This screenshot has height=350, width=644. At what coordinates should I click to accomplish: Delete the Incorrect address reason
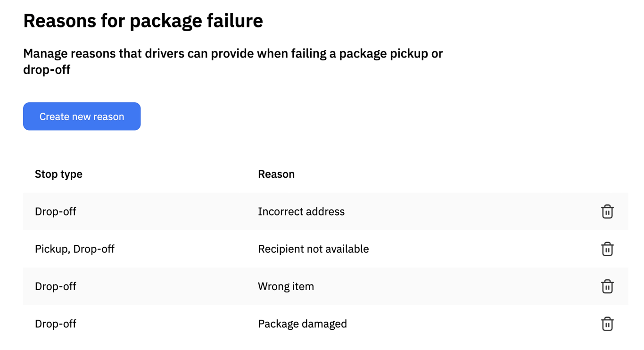point(607,211)
